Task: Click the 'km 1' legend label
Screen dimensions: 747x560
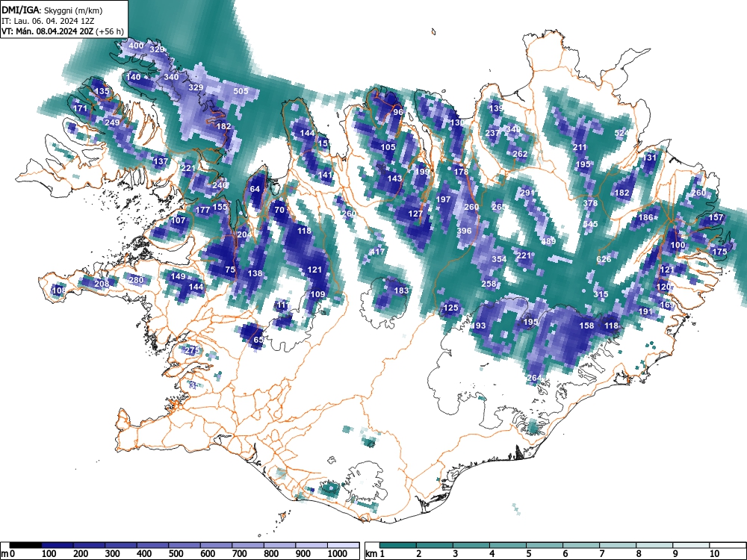Action: click(x=375, y=553)
